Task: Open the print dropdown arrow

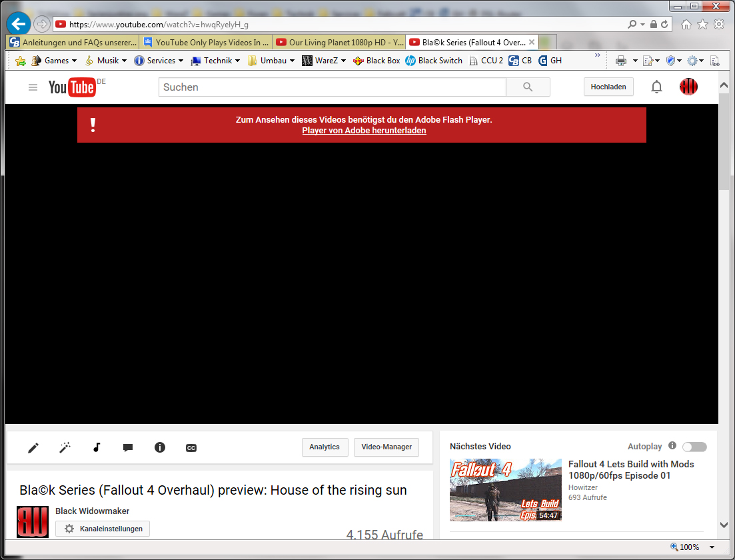Action: coord(634,61)
